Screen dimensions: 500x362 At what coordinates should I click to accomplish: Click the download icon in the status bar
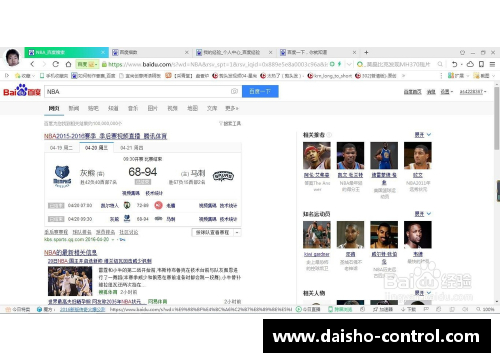pos(403,309)
